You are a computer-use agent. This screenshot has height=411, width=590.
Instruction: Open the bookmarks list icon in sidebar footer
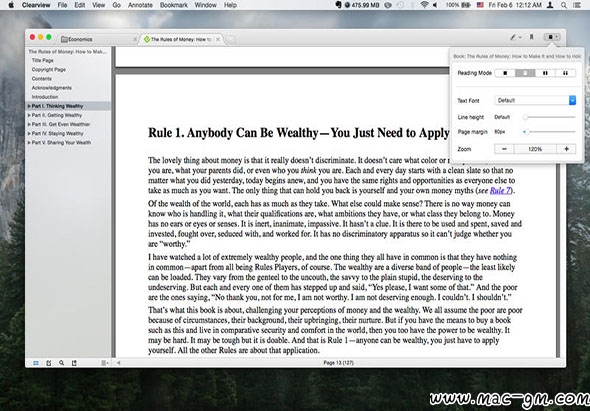coord(74,363)
